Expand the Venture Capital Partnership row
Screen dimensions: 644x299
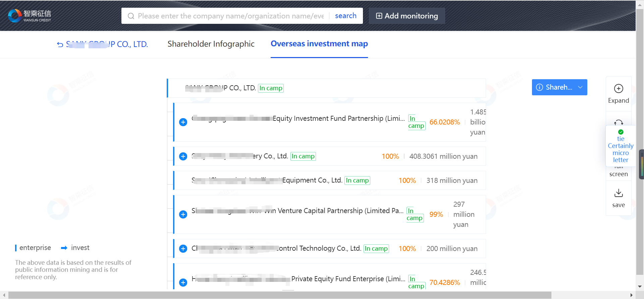coord(183,214)
